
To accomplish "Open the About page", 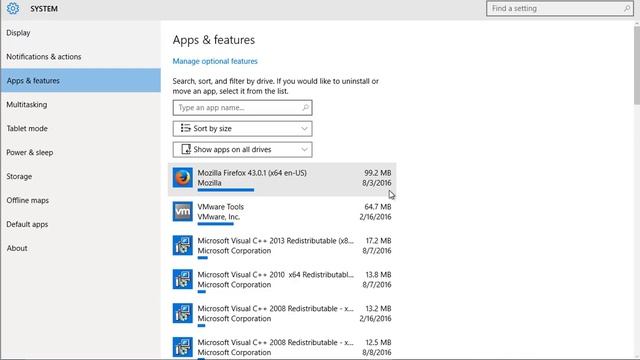I will [x=81, y=248].
